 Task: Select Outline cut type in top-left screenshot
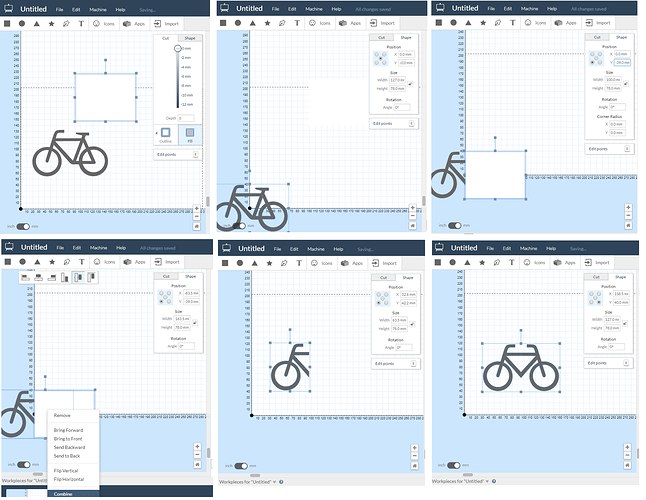(x=166, y=135)
